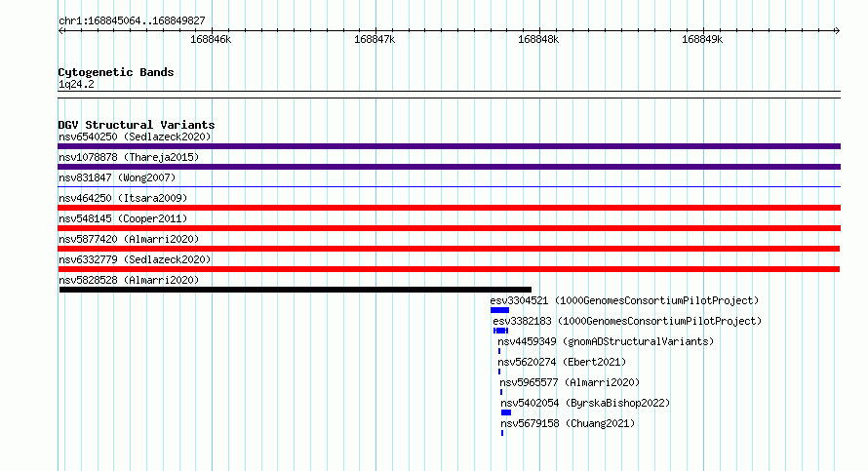Image resolution: width=868 pixels, height=471 pixels.
Task: Click the chr1:168845064..168849827 region label
Action: [132, 20]
